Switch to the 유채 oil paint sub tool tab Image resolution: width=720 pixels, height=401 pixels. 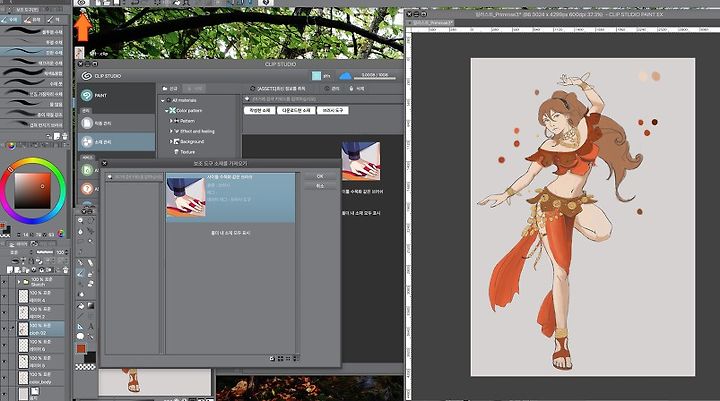coord(32,19)
